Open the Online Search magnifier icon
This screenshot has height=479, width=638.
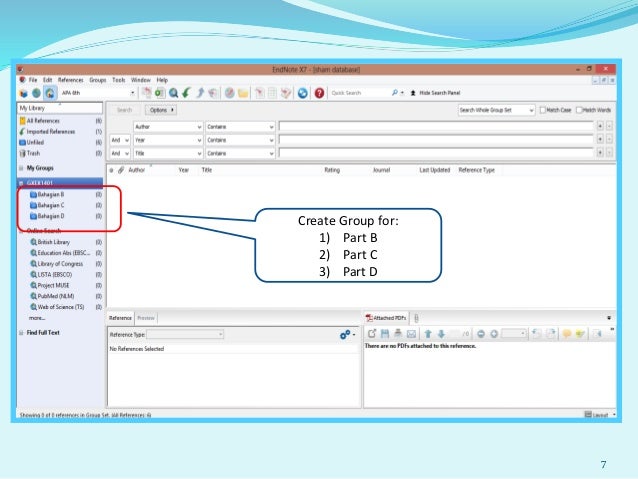click(x=173, y=93)
